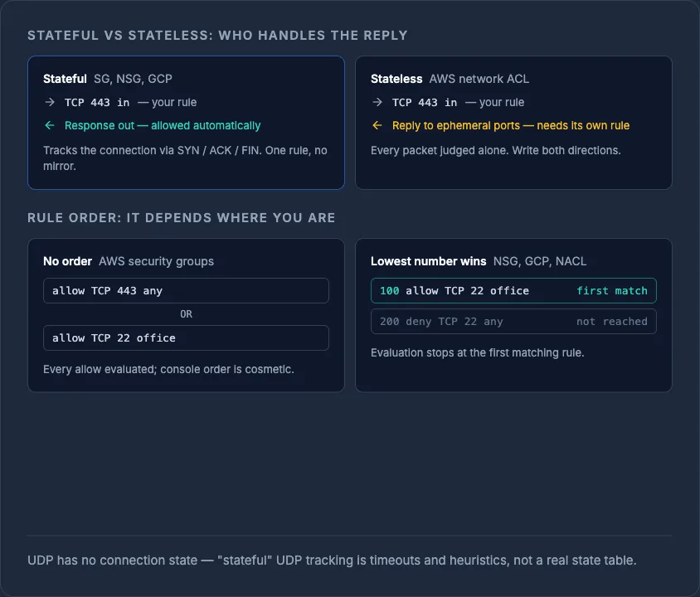This screenshot has height=597, width=700.
Task: Click 'Reply to ephemeral ports — needs its own rule'
Action: 511,125
